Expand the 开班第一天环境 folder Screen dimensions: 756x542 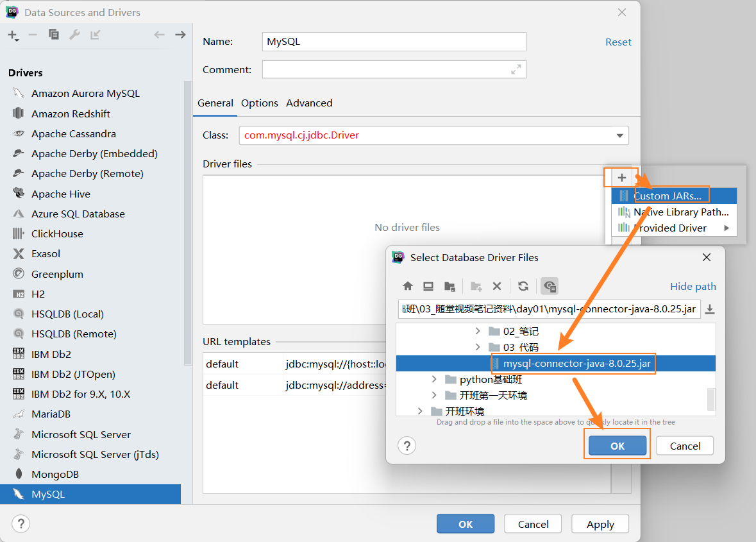(x=434, y=395)
